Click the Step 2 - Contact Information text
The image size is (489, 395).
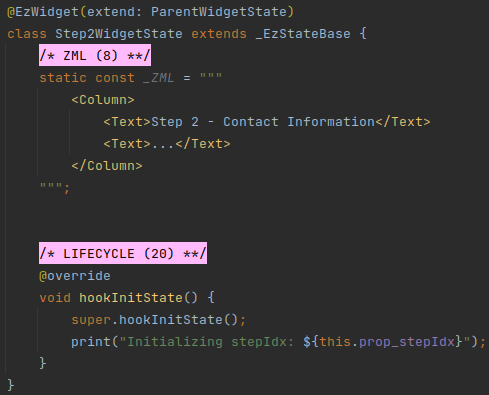point(263,122)
